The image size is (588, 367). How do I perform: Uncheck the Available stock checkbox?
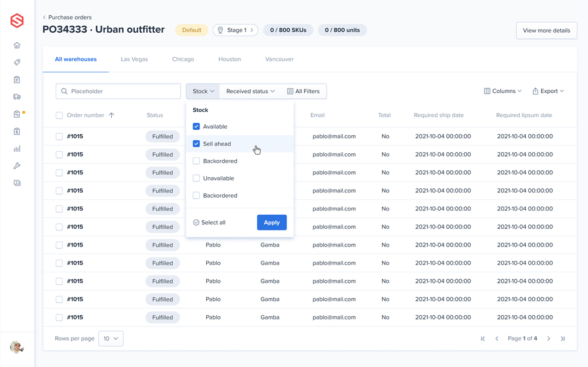(x=196, y=126)
